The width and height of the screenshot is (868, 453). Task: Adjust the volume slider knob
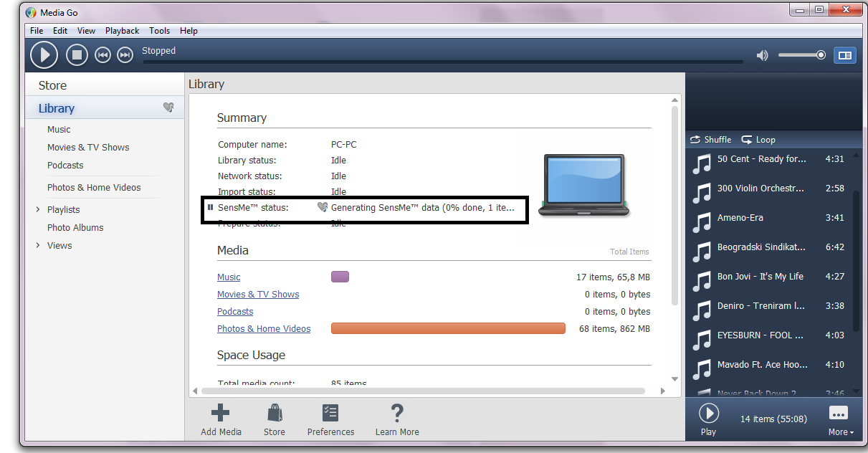coord(821,55)
